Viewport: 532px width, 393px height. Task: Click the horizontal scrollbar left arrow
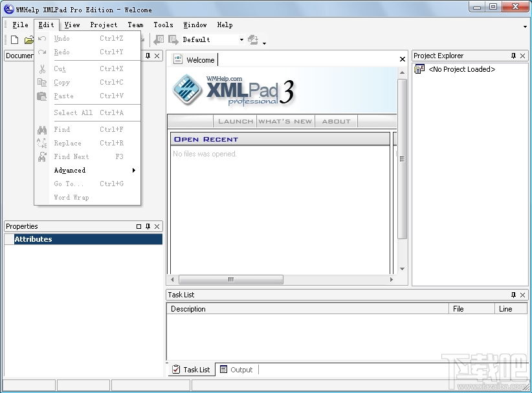tap(172, 279)
